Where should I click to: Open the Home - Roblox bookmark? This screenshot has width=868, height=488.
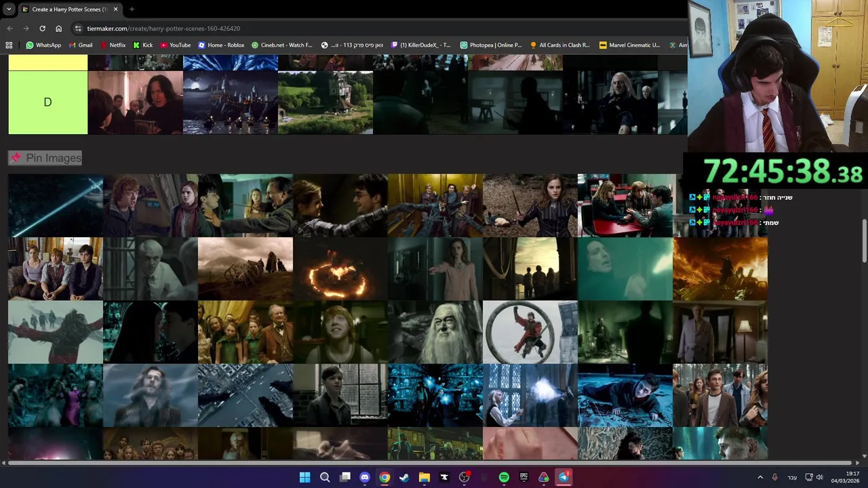click(221, 45)
